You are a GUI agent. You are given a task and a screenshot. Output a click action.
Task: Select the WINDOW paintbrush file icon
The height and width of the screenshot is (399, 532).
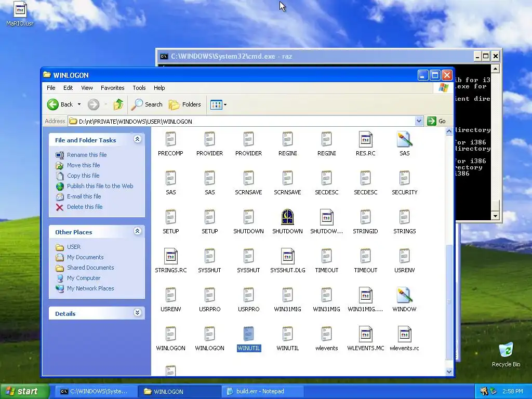[x=404, y=295]
